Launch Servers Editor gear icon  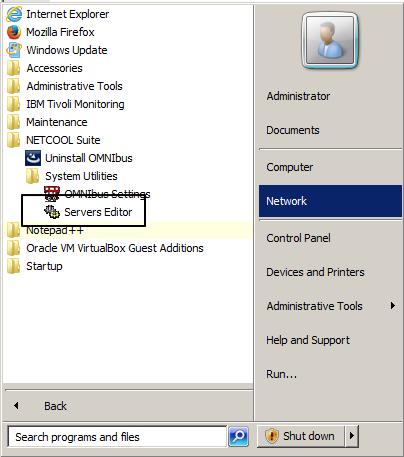pos(52,212)
